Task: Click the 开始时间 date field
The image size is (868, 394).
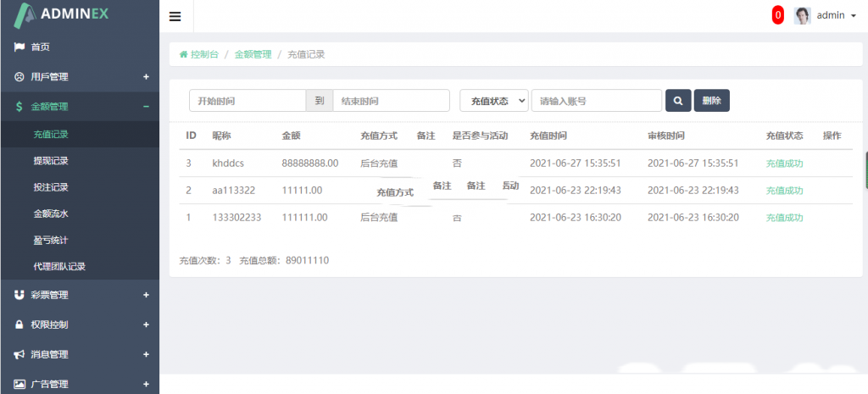Action: [247, 101]
